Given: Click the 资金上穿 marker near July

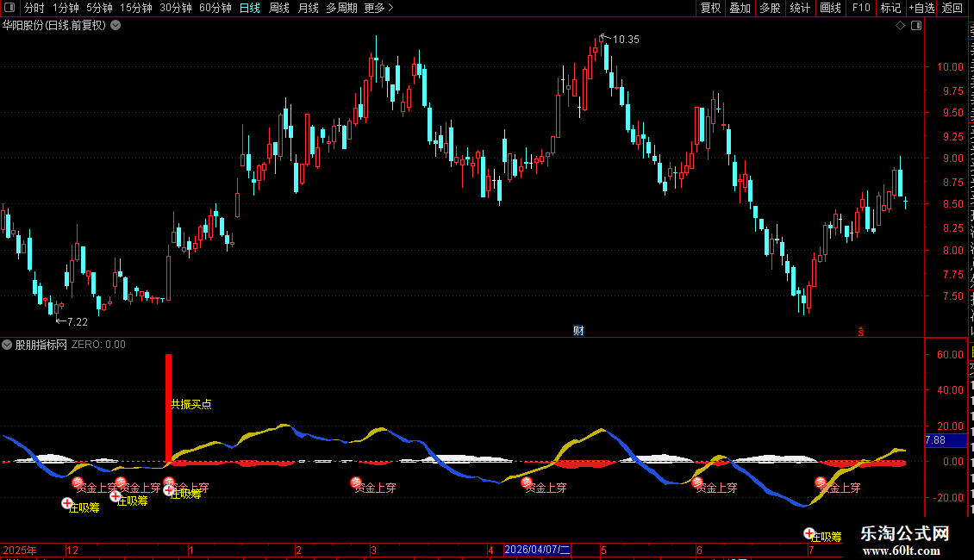Looking at the screenshot, I should point(821,482).
